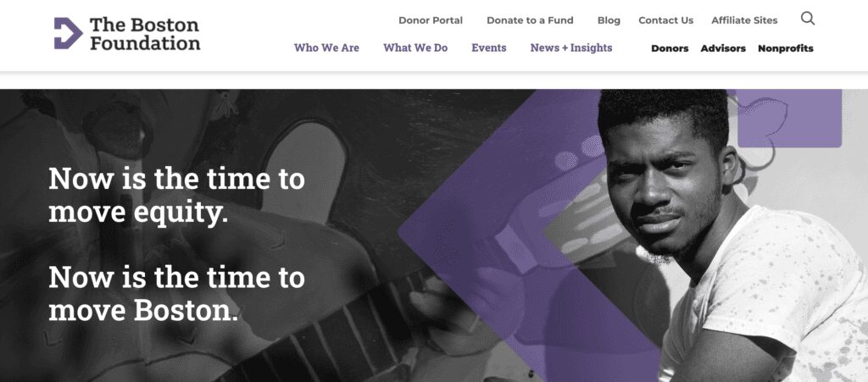
Task: Click The Boston Foundation wordmark text
Action: coord(144,34)
